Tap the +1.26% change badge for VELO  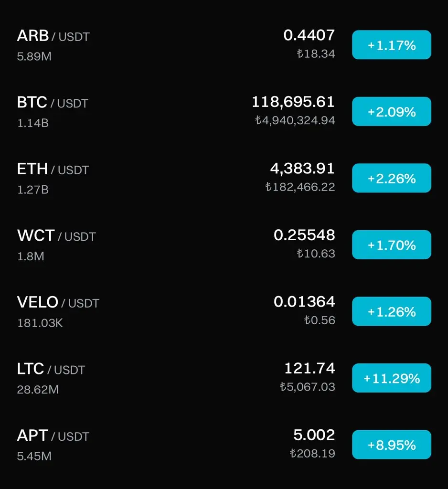392,311
